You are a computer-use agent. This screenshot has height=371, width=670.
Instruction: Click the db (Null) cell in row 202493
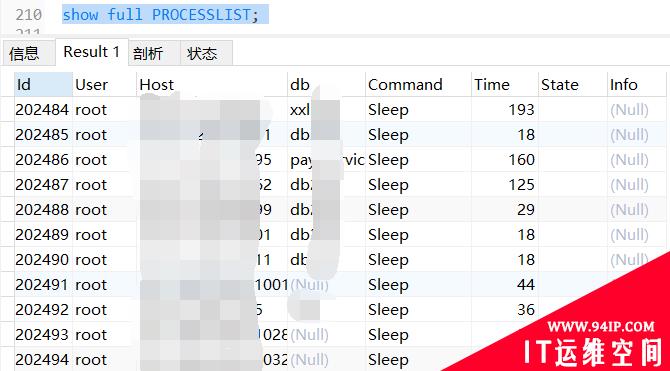coord(309,335)
